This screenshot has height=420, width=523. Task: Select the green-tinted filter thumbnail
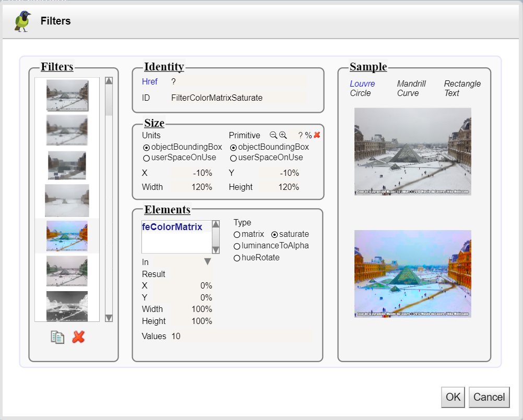click(x=67, y=271)
